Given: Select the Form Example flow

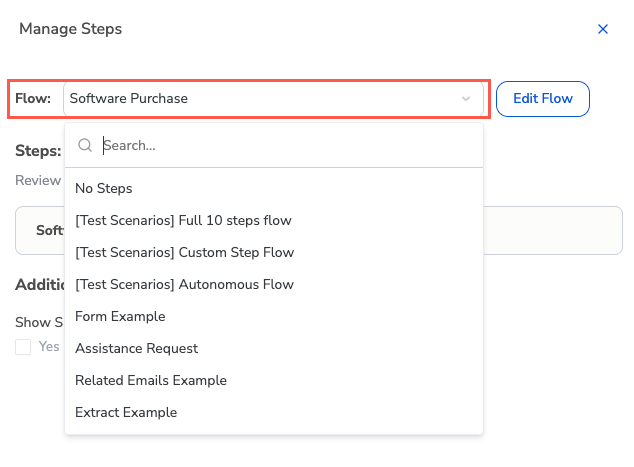Looking at the screenshot, I should (x=274, y=316).
